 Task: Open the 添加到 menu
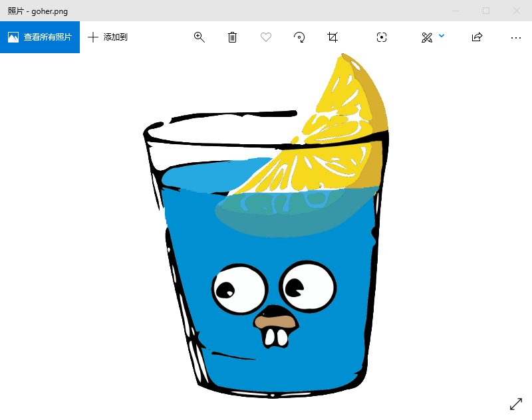pyautogui.click(x=108, y=37)
